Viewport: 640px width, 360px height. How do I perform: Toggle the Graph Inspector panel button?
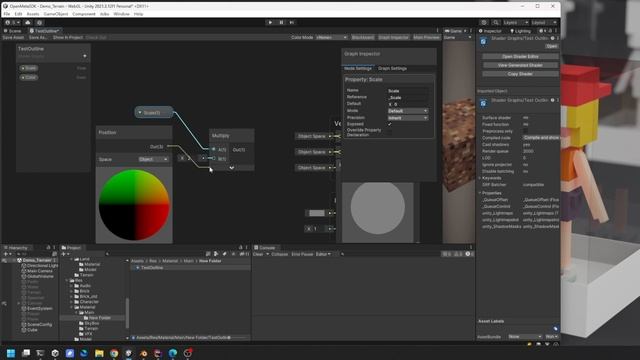(x=393, y=37)
